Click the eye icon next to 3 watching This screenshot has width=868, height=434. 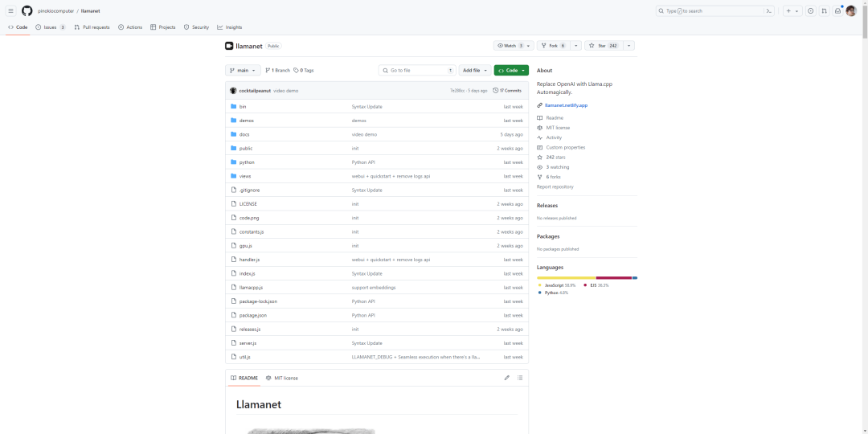coord(540,167)
